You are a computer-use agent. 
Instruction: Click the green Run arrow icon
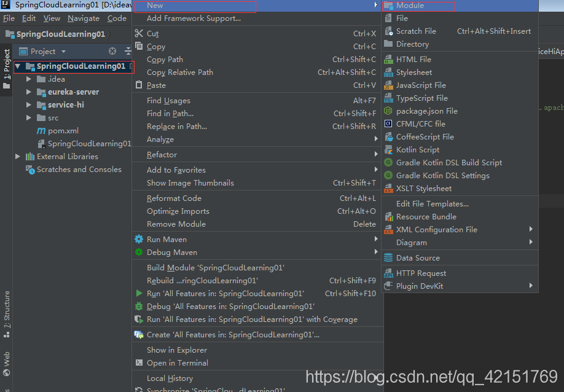click(x=139, y=293)
